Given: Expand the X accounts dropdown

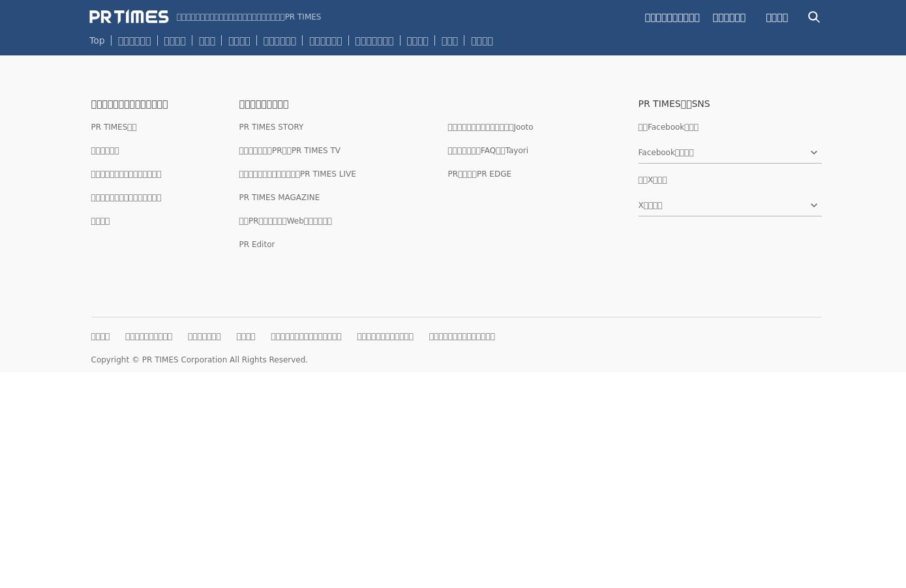Looking at the screenshot, I should pyautogui.click(x=729, y=205).
